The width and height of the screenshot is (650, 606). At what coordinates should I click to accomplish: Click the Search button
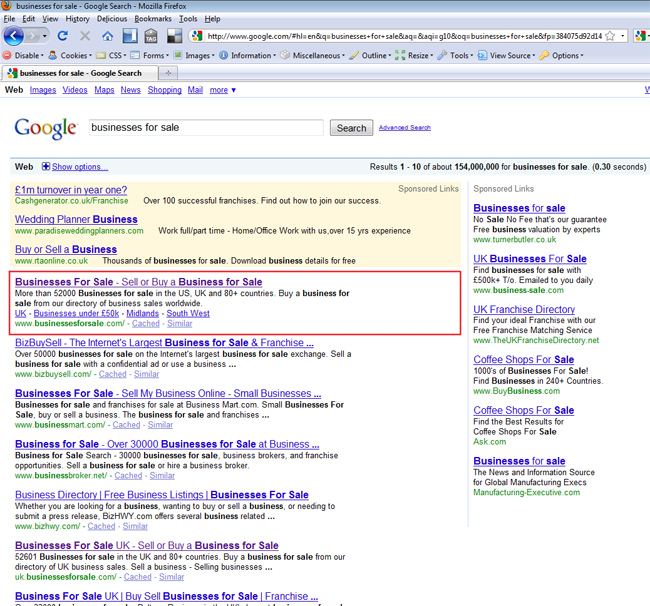coord(351,128)
